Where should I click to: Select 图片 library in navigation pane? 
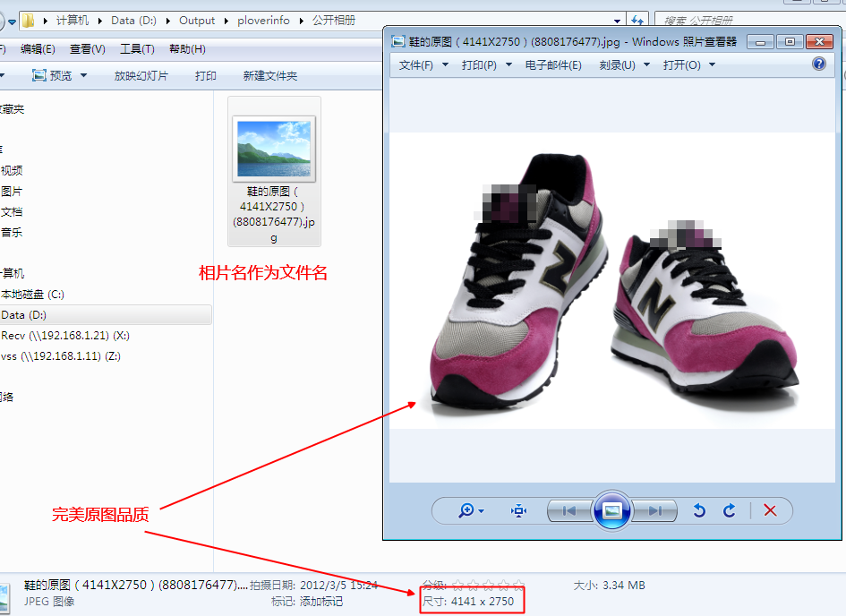(x=12, y=192)
